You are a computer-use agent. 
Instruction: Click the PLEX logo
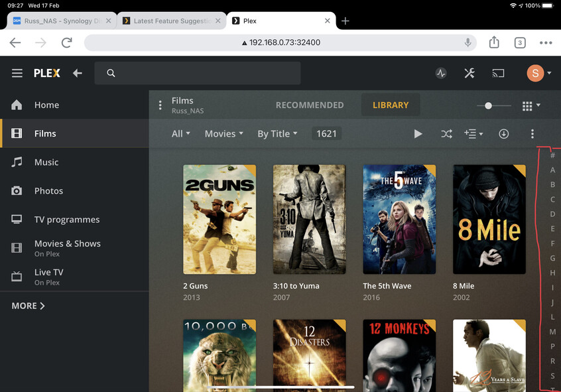(x=47, y=74)
